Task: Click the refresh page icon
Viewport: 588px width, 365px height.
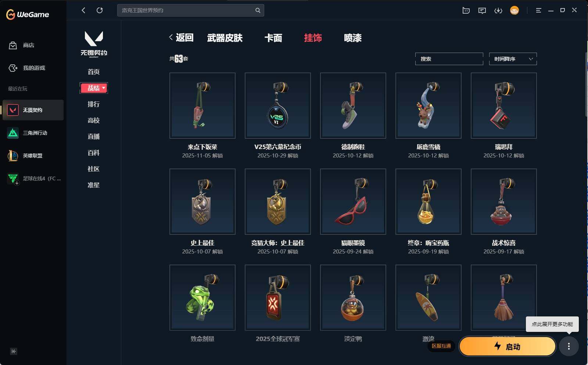Action: click(x=100, y=10)
